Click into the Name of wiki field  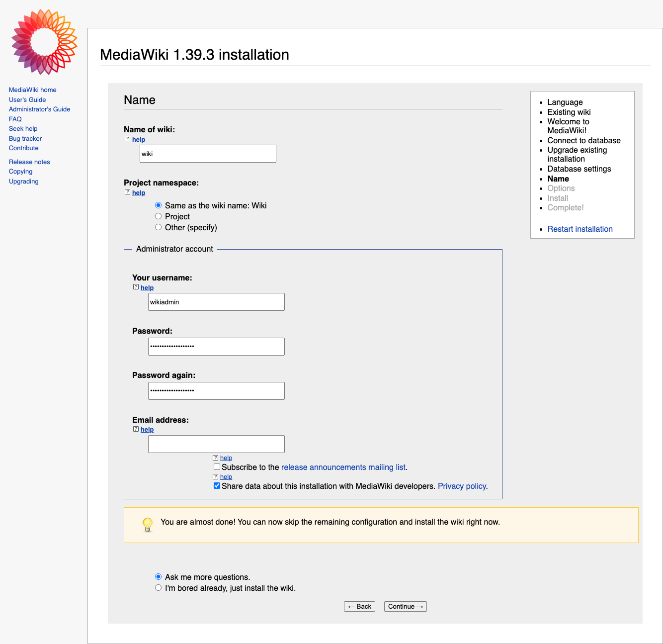(208, 154)
